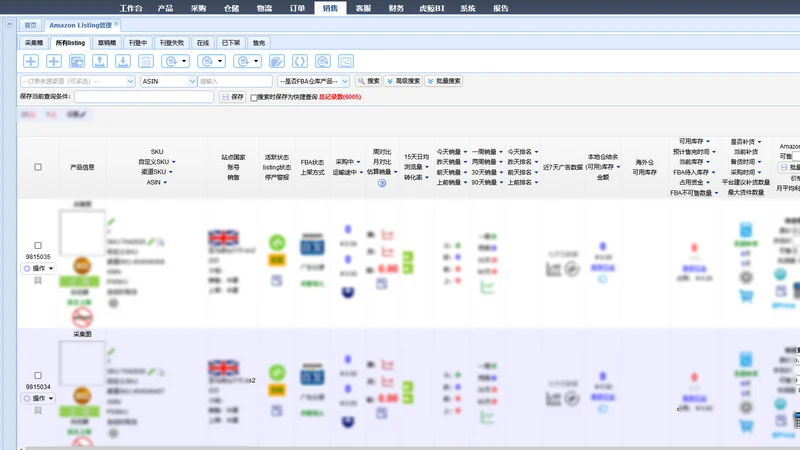Click the gray gear icon in row 9815035
The image size is (800, 450).
click(746, 277)
